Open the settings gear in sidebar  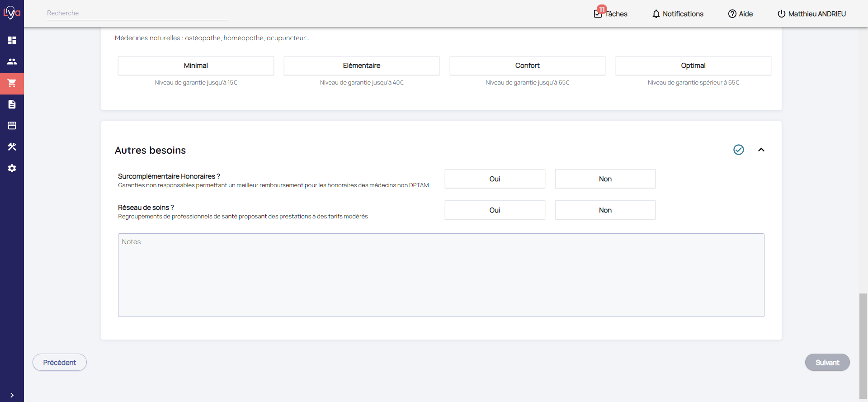(x=12, y=168)
